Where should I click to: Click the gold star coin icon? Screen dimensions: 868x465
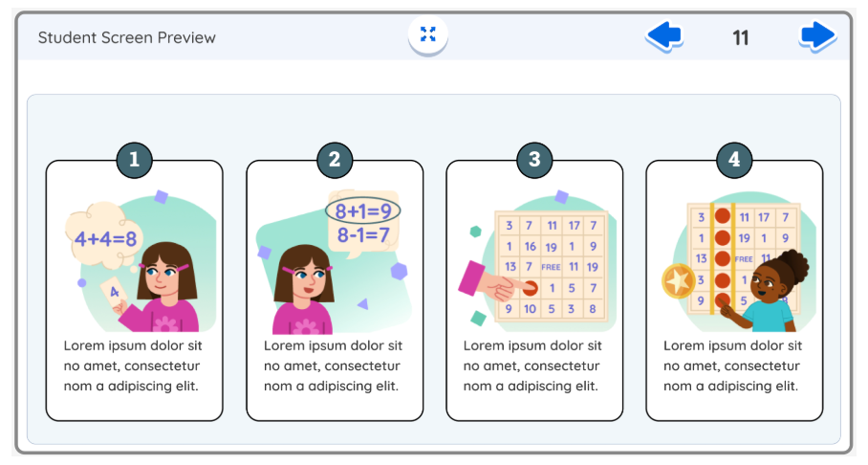(678, 281)
